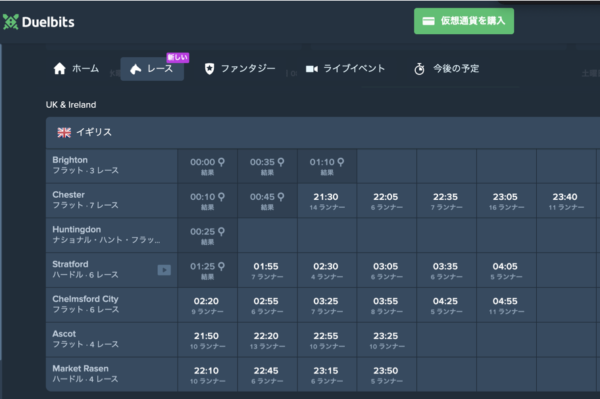Screen dimensions: 600x399
Task: Click the stopwatch icon beside 今後の予定
Action: [x=419, y=69]
